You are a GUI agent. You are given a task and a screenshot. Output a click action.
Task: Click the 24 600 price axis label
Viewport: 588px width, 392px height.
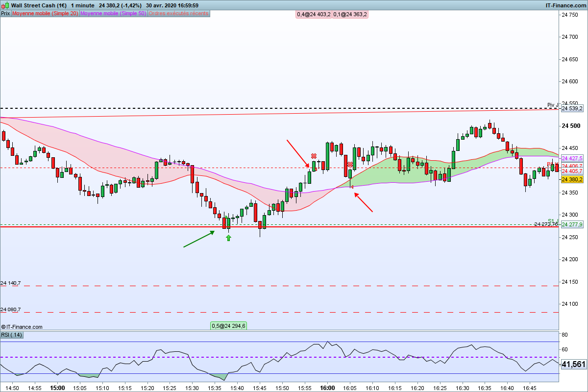coord(570,81)
